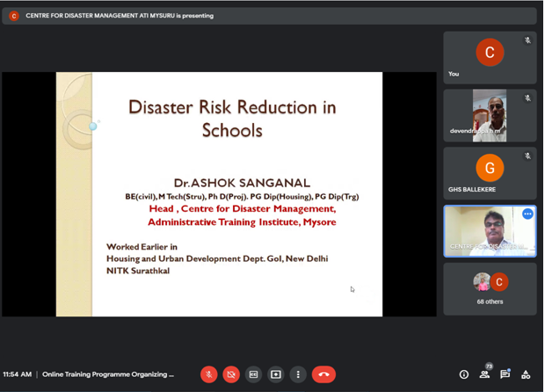Open the chat with everyone panel

(x=505, y=374)
